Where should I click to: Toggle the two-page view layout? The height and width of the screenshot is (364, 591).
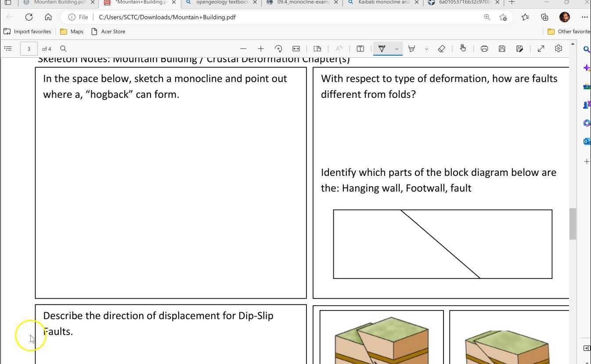pyautogui.click(x=317, y=48)
